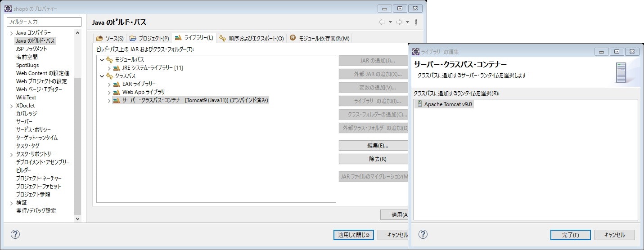Expand the EAR ライブラリー entry

tap(109, 84)
